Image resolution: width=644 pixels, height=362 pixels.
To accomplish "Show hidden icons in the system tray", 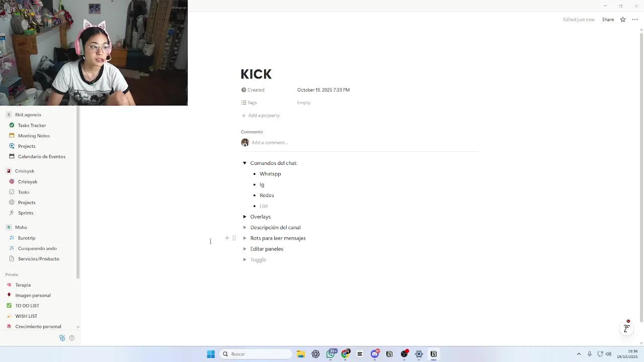I will 579,354.
